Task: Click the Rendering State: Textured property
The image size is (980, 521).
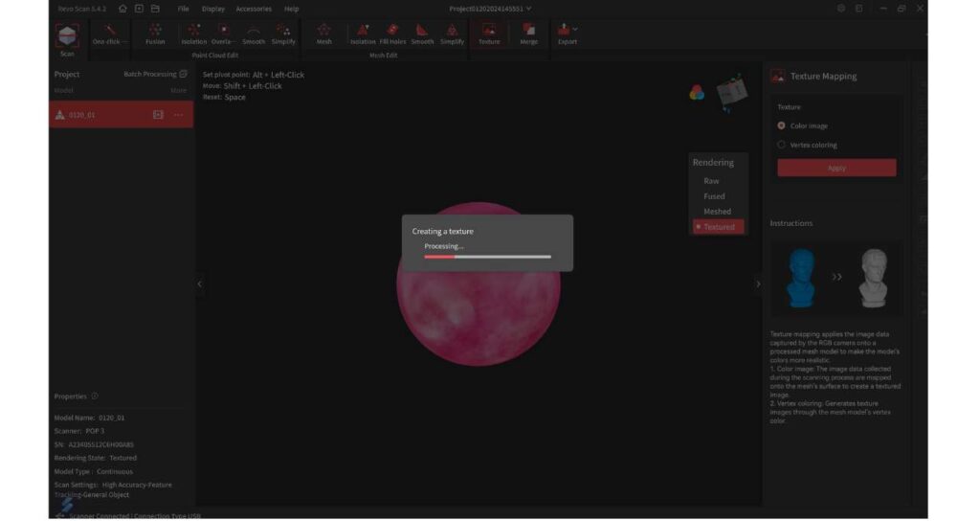Action: [95, 458]
